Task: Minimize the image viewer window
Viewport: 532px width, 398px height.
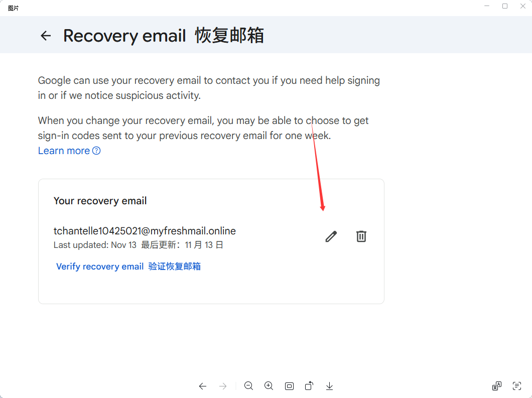Action: 487,6
